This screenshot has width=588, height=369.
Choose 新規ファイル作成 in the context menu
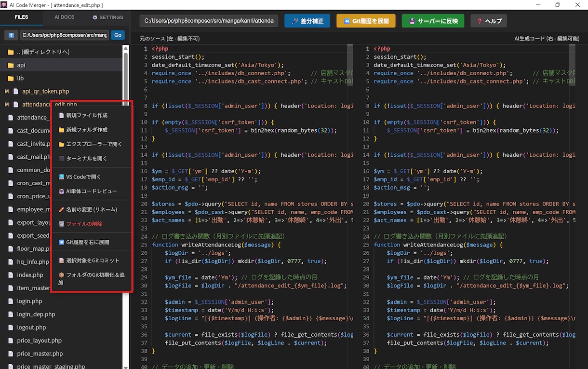click(92, 116)
